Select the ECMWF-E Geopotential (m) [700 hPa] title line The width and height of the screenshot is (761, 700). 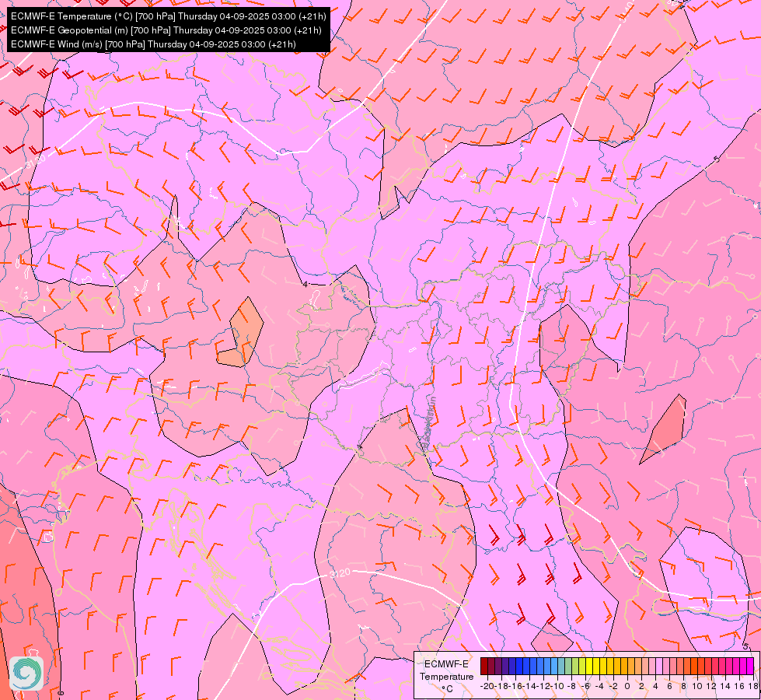[166, 30]
